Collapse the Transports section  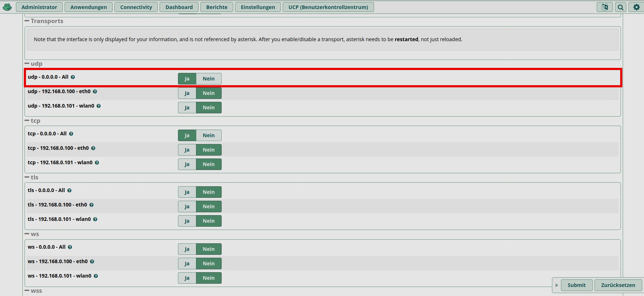click(x=27, y=21)
